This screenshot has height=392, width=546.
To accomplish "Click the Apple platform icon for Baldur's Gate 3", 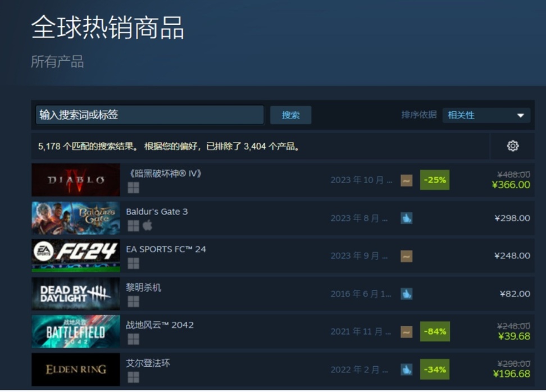I will (148, 225).
